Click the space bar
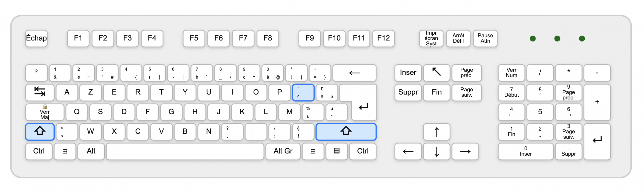644x193 pixels. click(185, 151)
